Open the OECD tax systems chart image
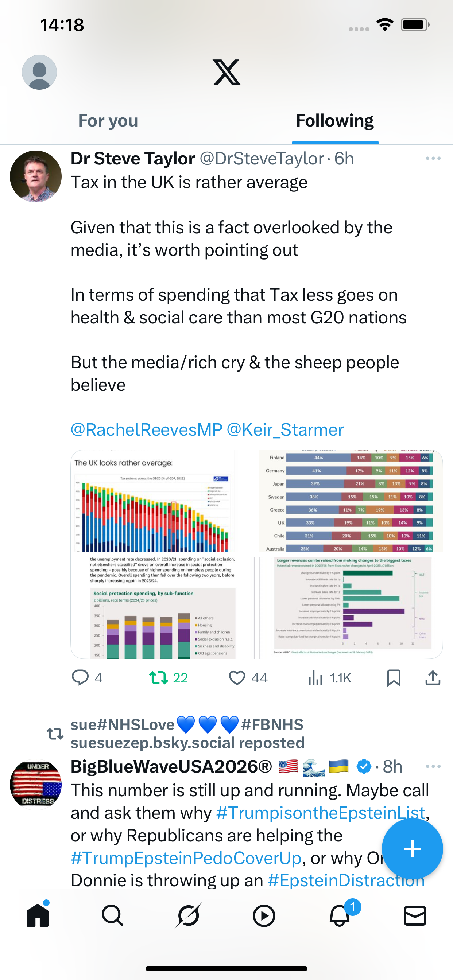 [x=153, y=502]
